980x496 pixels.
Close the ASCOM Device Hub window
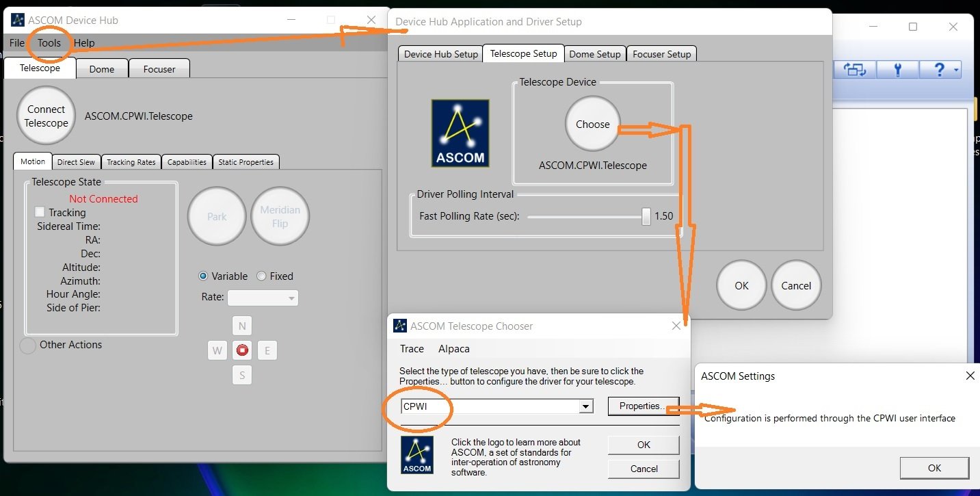click(x=371, y=20)
